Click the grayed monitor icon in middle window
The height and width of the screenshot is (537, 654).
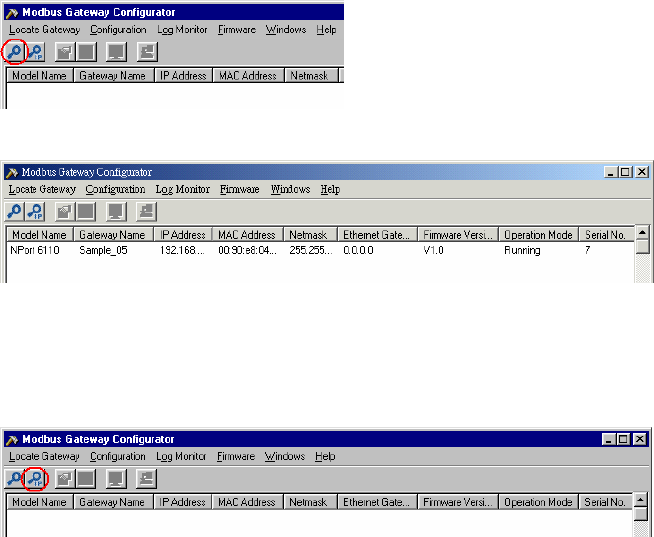click(x=116, y=212)
